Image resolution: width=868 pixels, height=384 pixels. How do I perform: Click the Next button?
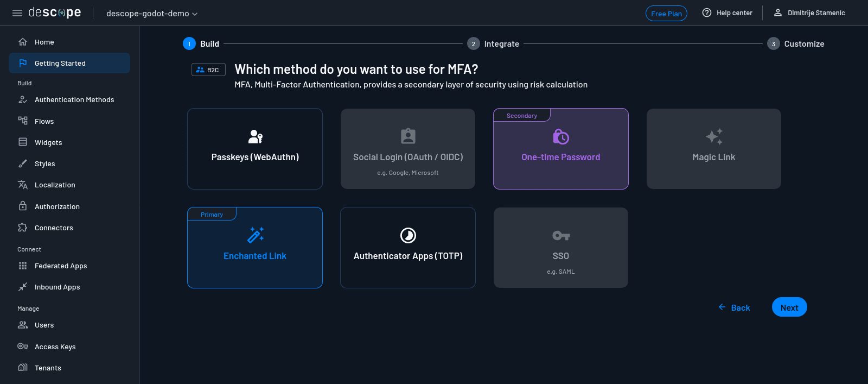click(x=789, y=307)
